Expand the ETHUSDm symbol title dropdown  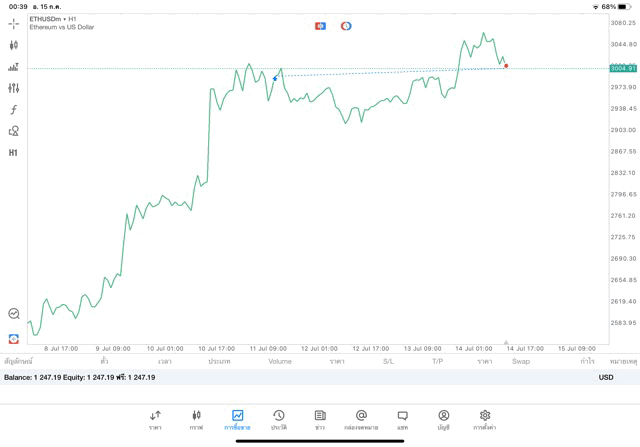pos(54,19)
